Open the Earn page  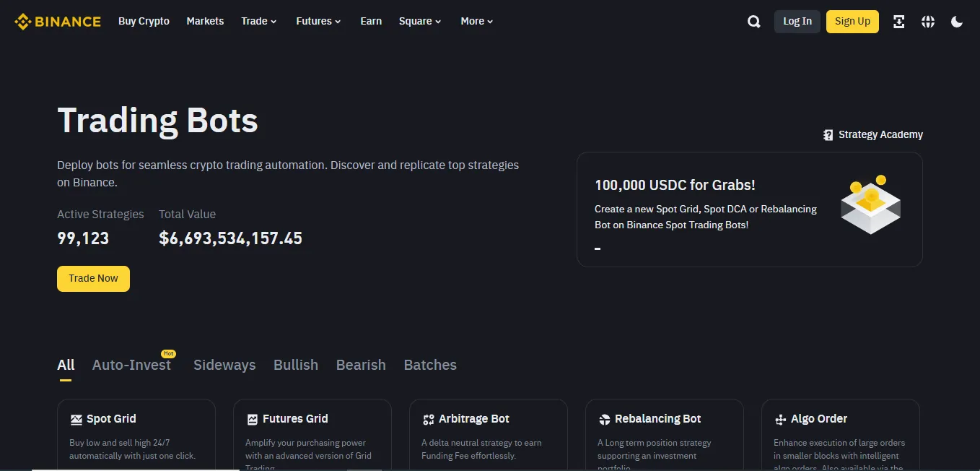[371, 21]
